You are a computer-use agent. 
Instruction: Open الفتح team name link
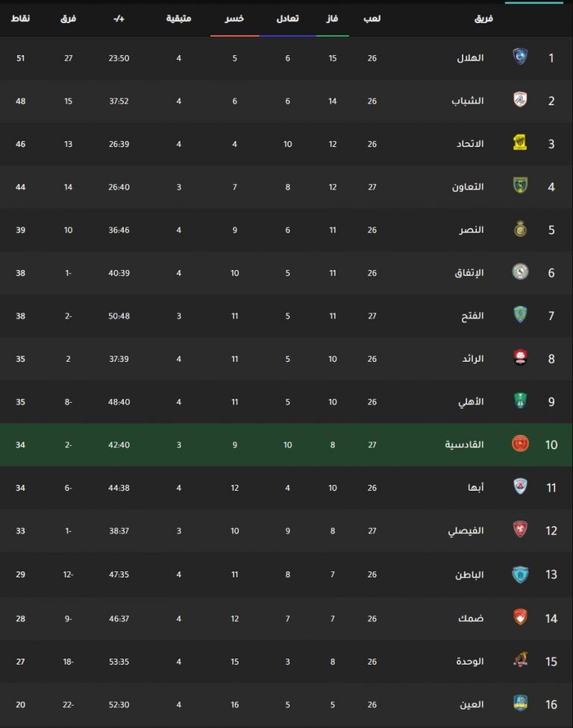click(x=472, y=316)
